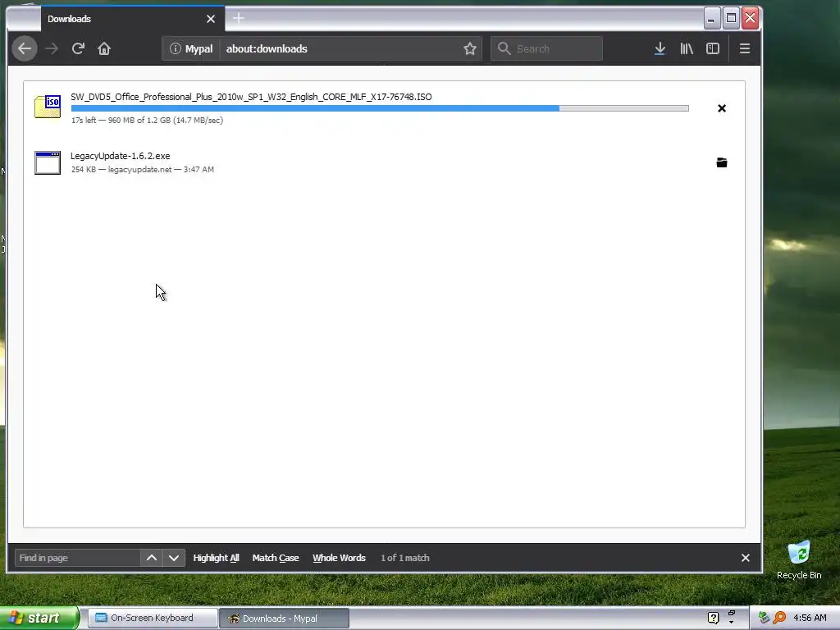Click the ISO file icon
Screen dimensions: 840x630
click(x=47, y=106)
